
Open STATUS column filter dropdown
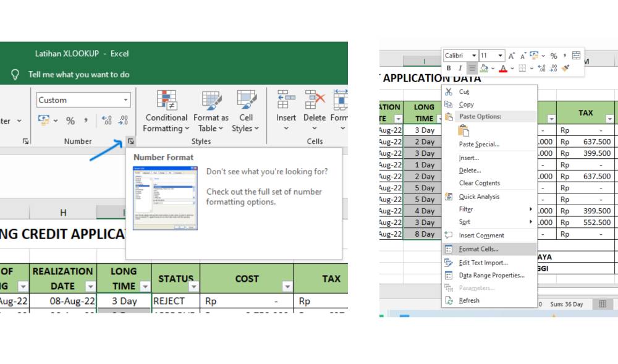point(193,286)
